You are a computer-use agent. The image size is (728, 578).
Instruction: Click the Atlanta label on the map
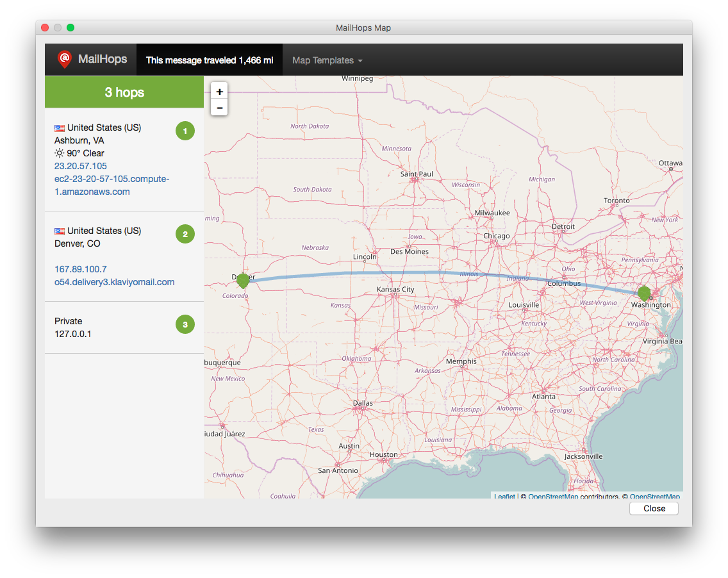(543, 397)
